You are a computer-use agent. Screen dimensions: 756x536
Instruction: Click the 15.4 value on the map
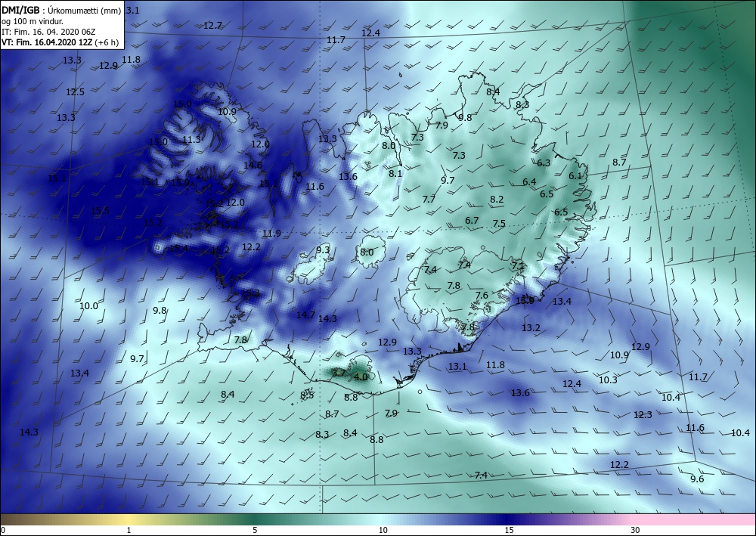coord(178,248)
